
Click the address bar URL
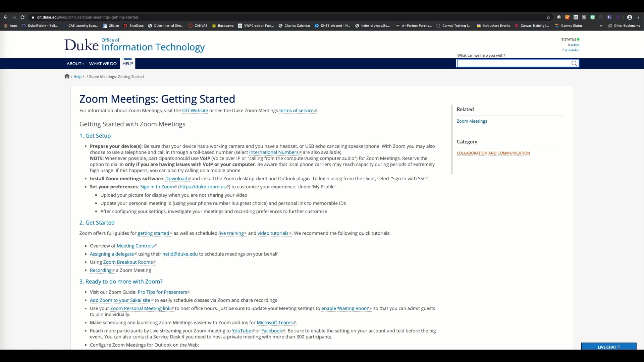(88, 17)
